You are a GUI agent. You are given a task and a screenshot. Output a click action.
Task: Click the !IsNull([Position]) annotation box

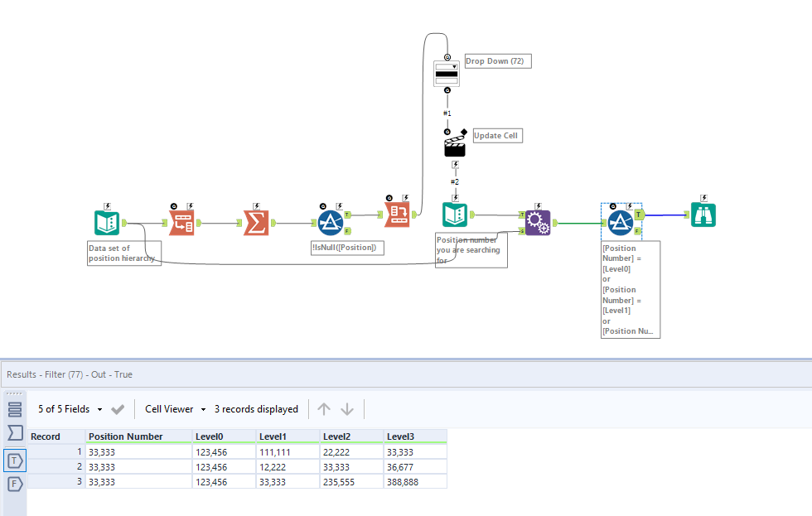[347, 248]
